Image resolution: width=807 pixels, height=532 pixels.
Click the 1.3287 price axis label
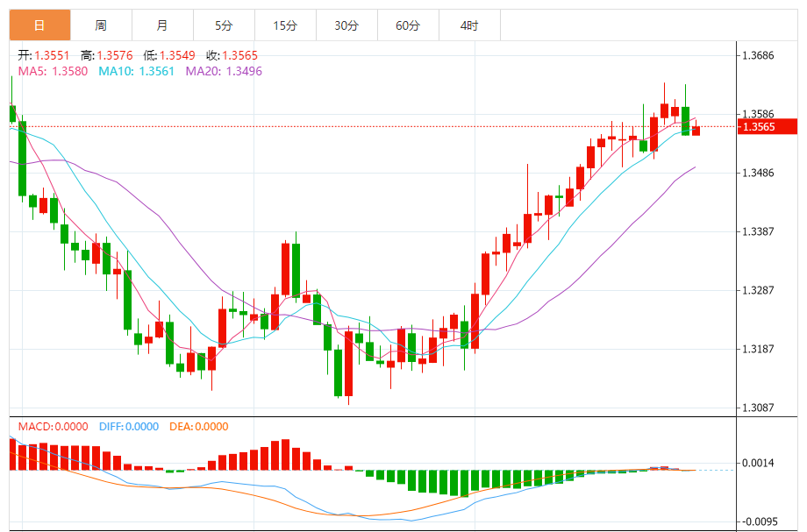tap(758, 290)
